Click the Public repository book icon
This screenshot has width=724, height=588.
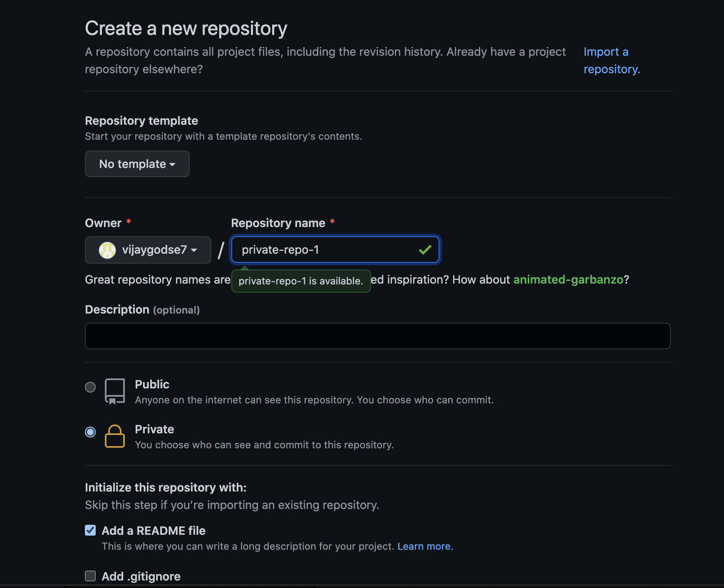pos(115,391)
